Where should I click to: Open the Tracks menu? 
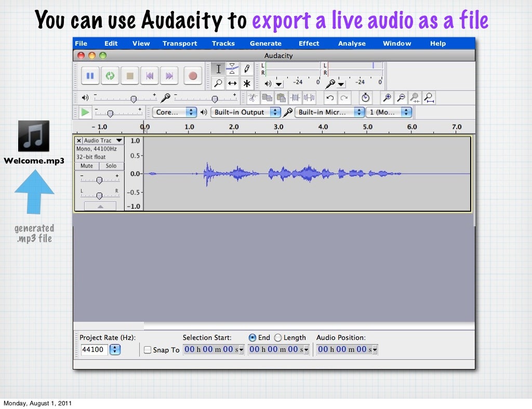[223, 44]
